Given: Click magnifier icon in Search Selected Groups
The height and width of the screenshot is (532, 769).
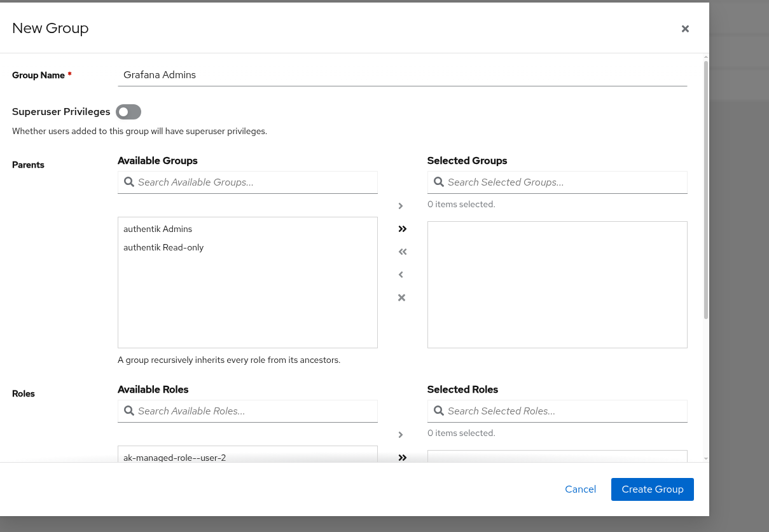Looking at the screenshot, I should pos(438,182).
